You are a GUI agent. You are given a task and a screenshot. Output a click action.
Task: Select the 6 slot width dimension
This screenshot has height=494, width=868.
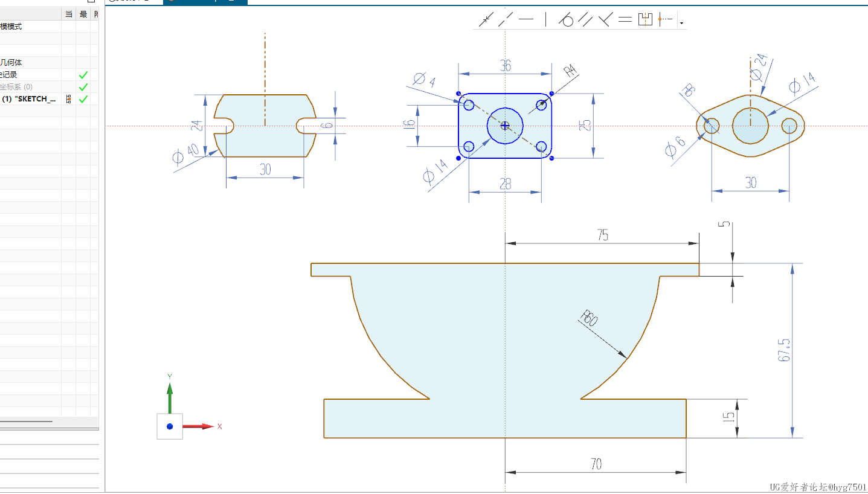tap(326, 125)
